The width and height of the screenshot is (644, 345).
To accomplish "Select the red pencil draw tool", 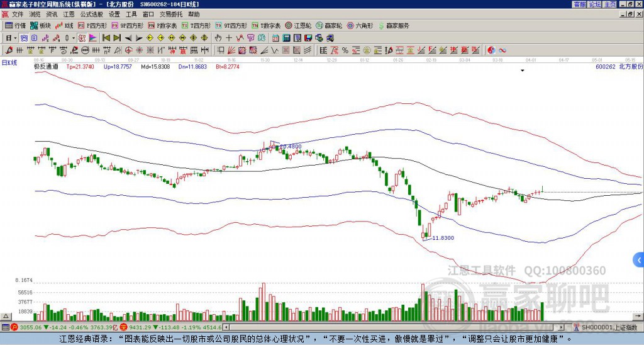I will [9, 50].
